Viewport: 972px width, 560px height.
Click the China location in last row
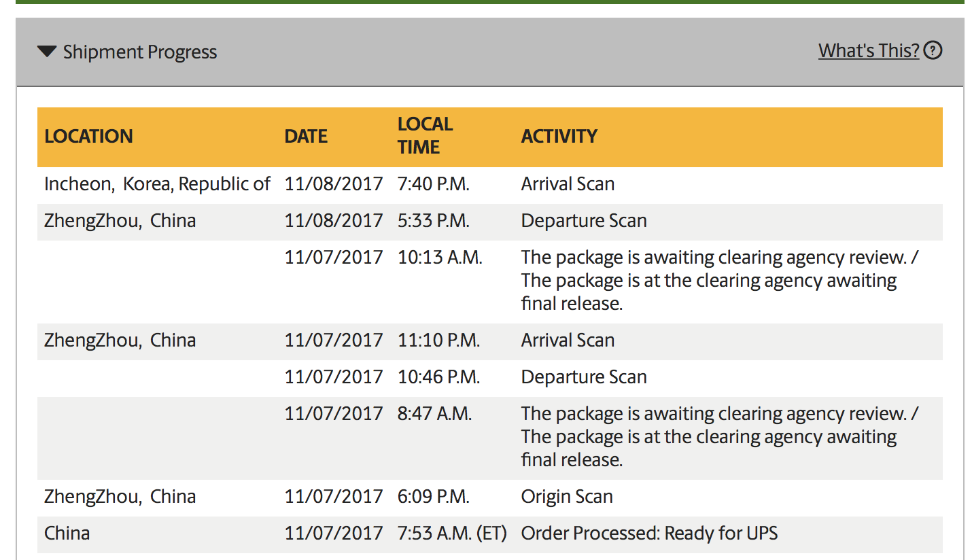(67, 533)
